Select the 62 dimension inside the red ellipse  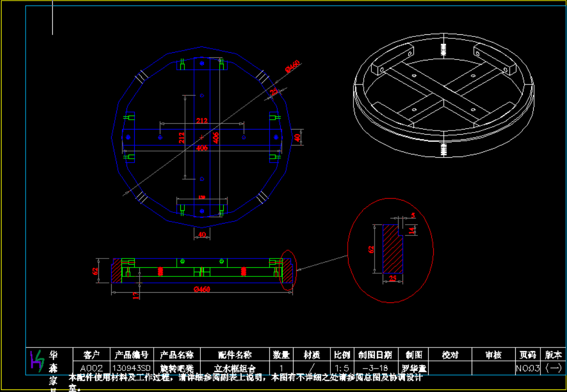tap(371, 249)
